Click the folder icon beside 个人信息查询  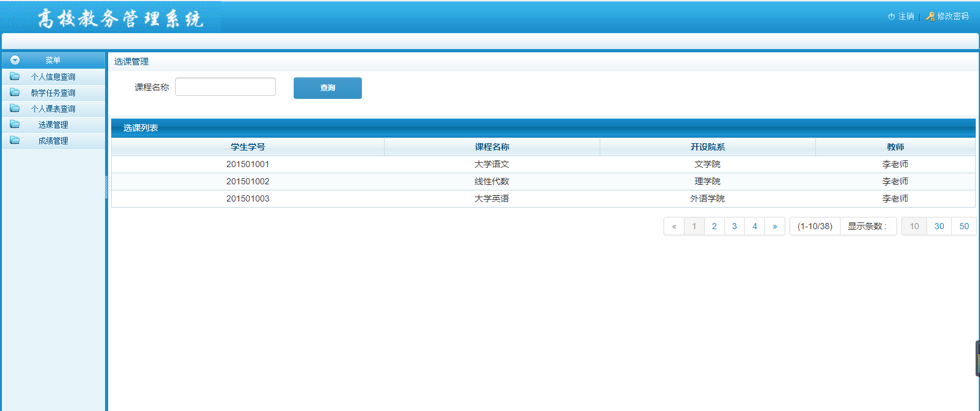pos(15,77)
